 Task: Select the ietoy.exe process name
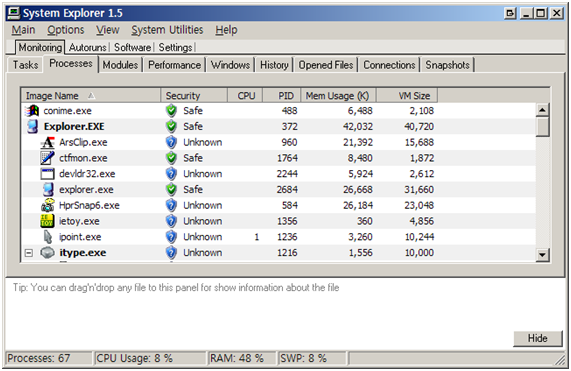pos(79,221)
